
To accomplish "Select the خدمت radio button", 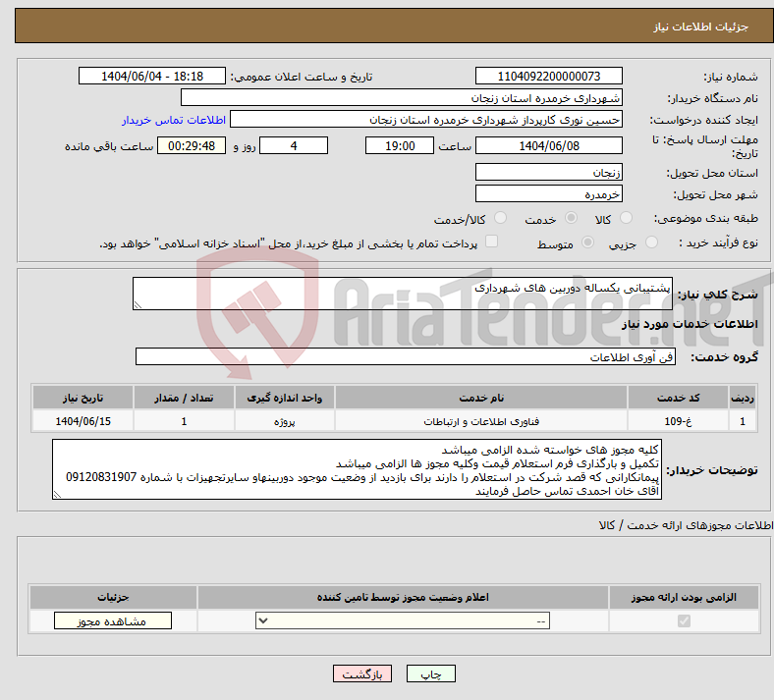I will [x=571, y=218].
